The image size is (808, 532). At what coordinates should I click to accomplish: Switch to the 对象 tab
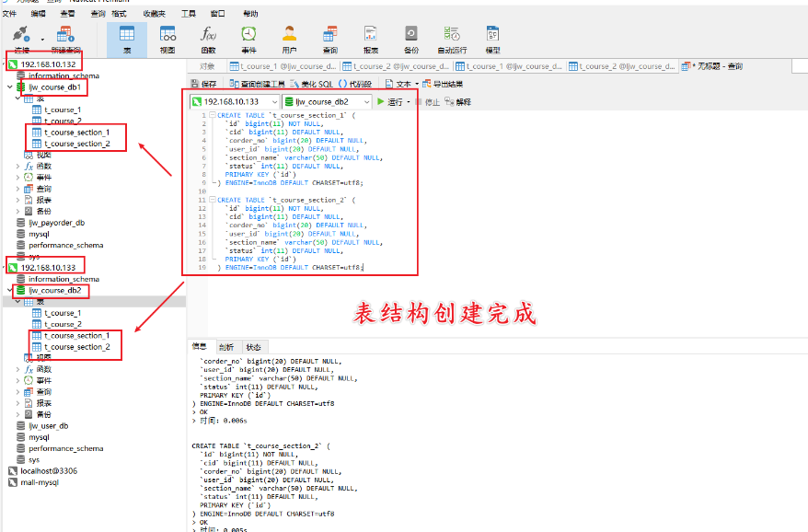pyautogui.click(x=207, y=66)
